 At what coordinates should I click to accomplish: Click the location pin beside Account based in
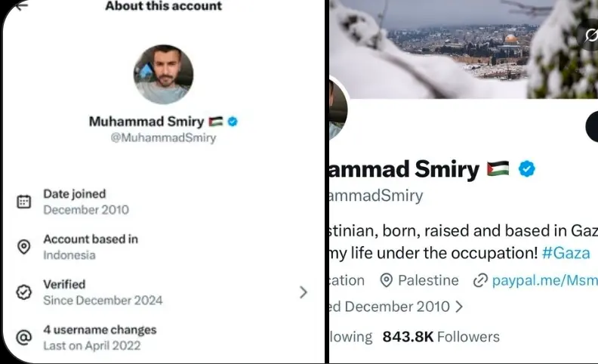pyautogui.click(x=24, y=247)
